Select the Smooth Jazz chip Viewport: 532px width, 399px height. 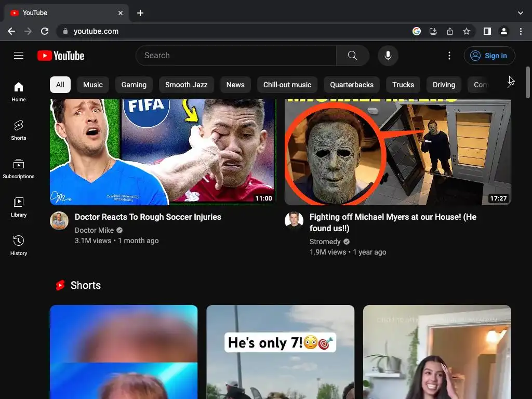[187, 85]
